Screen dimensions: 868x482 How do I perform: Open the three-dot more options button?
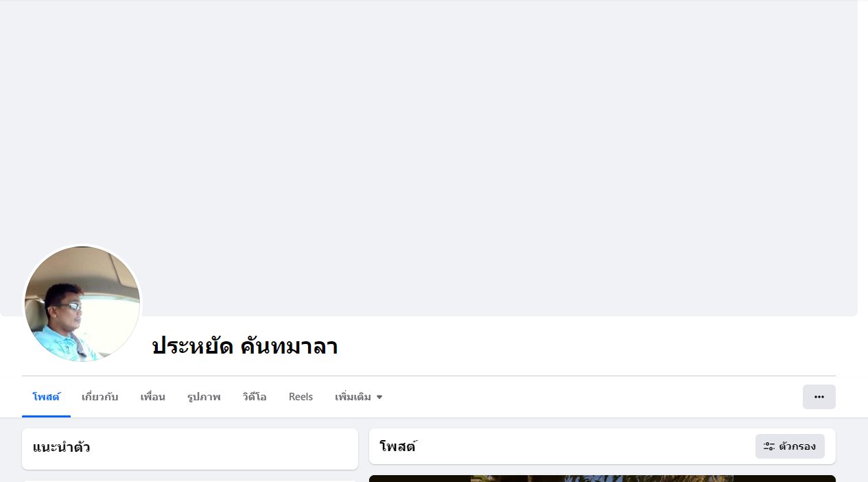819,397
